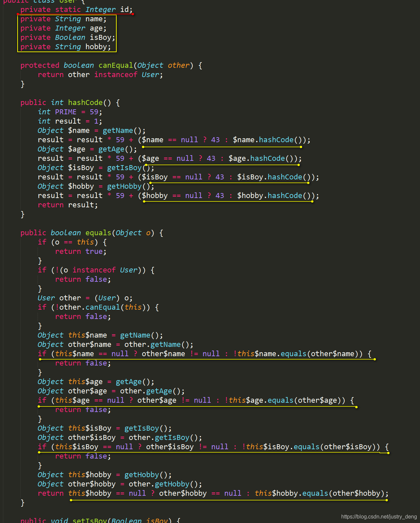Click 'Object other$isBoy = other.getIsBoy();' line
The image size is (420, 523).
coord(120,438)
